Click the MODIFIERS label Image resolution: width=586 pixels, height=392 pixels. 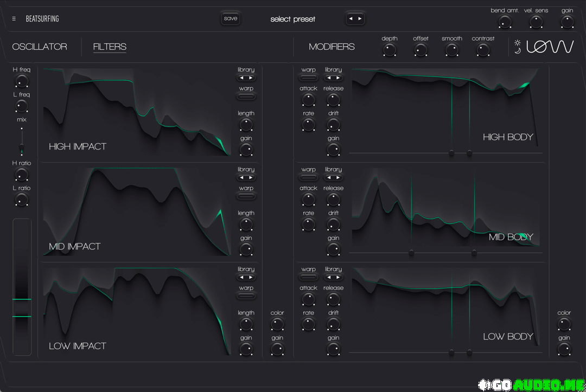[x=332, y=47]
